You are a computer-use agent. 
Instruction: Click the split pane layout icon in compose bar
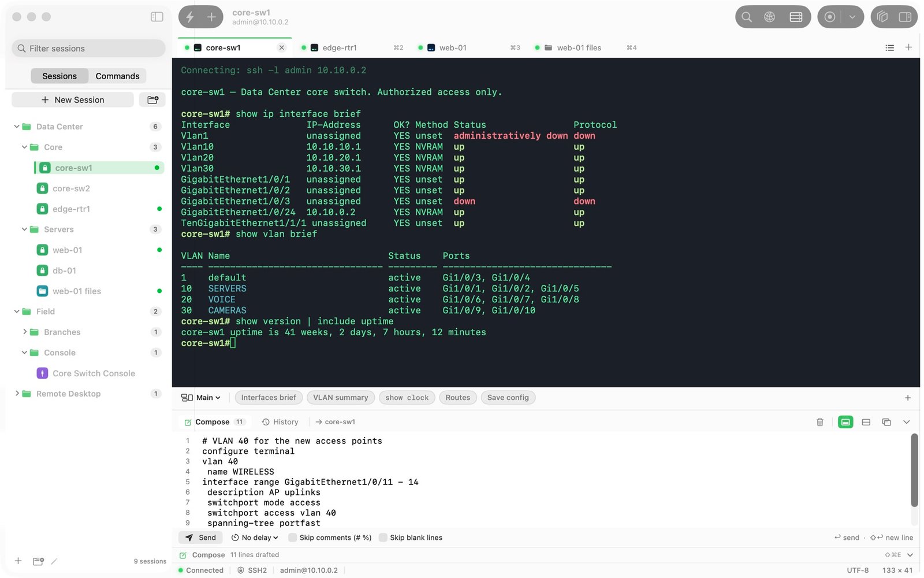click(866, 422)
